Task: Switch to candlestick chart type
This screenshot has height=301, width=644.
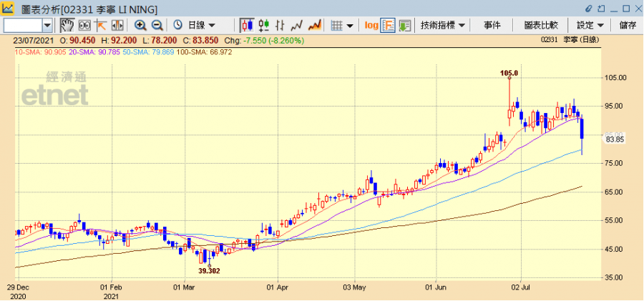Action: (x=247, y=25)
